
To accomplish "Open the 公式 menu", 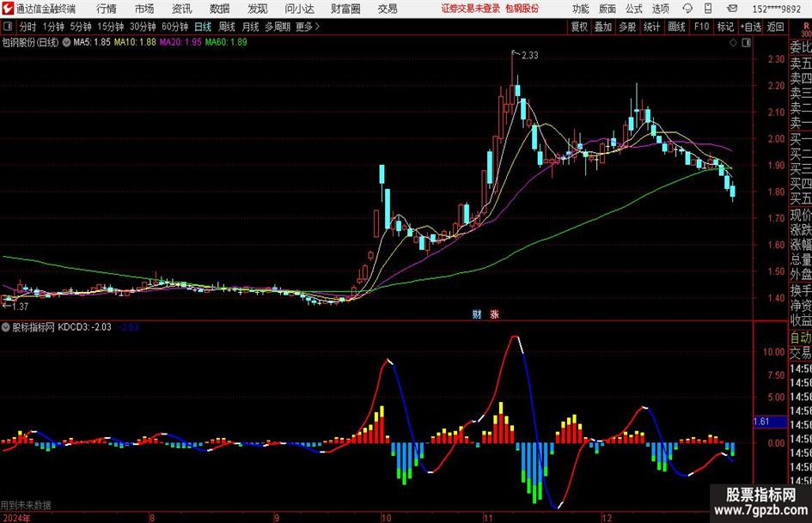I will (x=634, y=9).
